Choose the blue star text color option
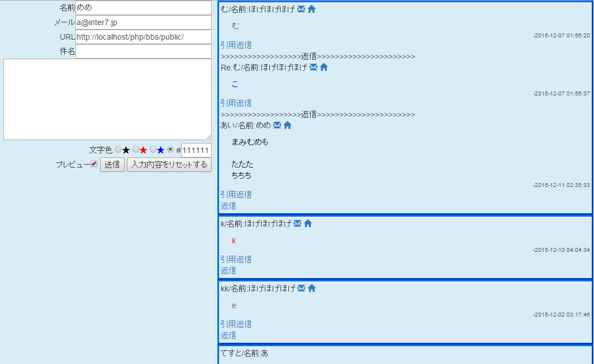594x364 pixels. coord(153,150)
